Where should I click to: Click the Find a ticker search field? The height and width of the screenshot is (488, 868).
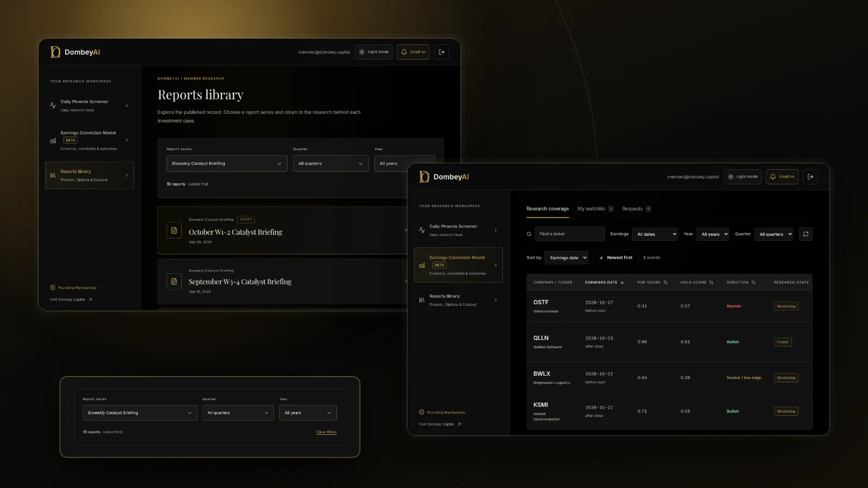570,234
